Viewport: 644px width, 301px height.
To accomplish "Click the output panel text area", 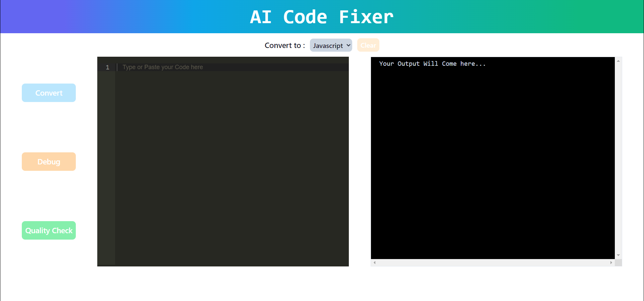I will click(x=493, y=158).
